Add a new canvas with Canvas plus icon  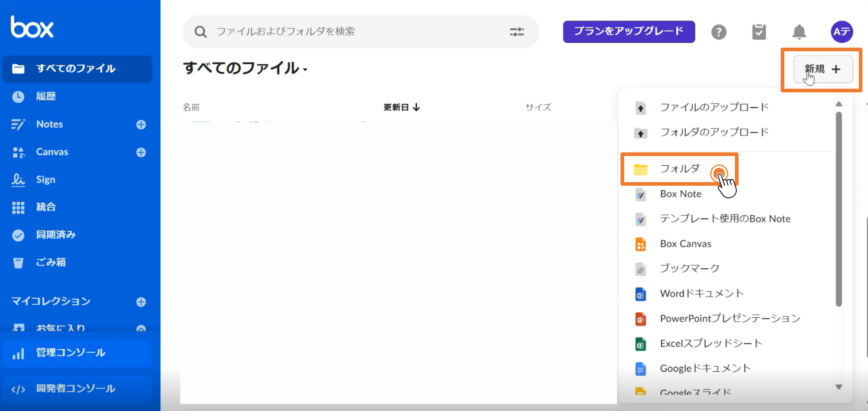click(x=141, y=152)
